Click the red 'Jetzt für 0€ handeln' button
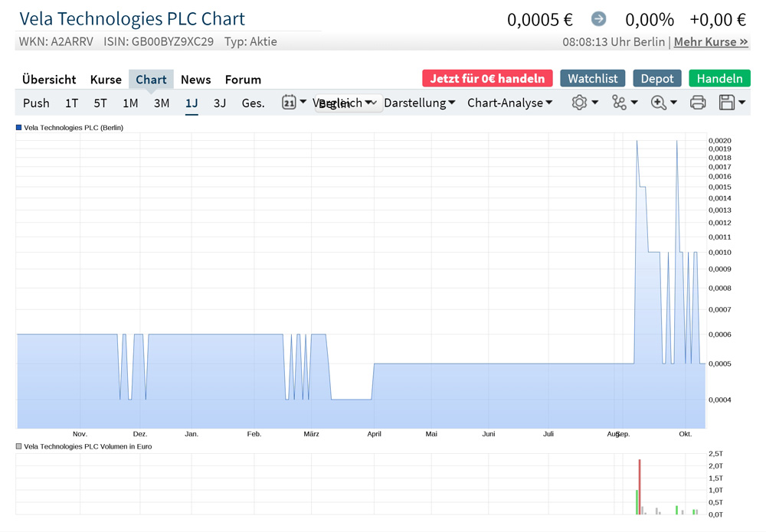766x532 pixels. pos(487,78)
